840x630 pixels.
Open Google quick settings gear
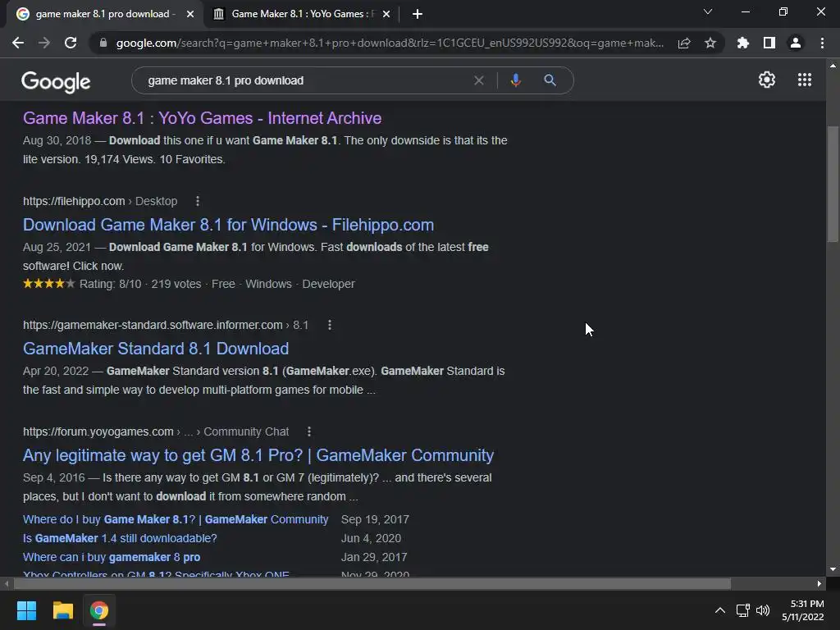[x=767, y=80]
